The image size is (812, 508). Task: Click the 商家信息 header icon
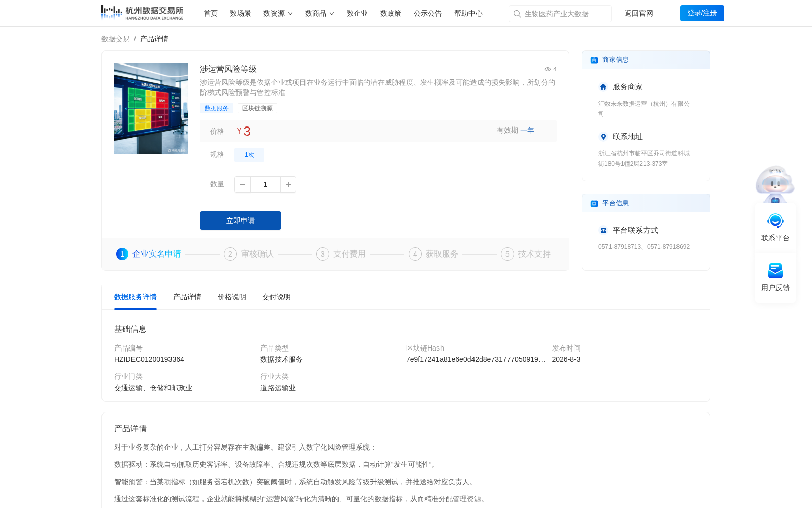(594, 60)
